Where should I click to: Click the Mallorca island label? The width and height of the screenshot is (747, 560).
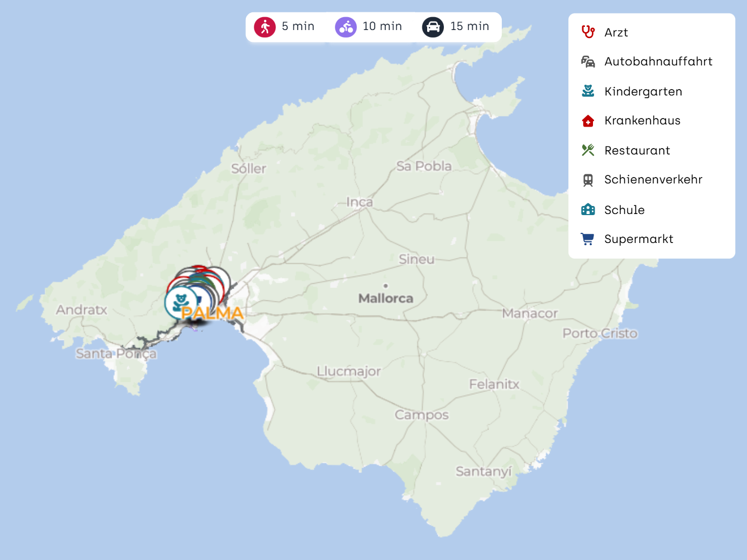(x=385, y=298)
